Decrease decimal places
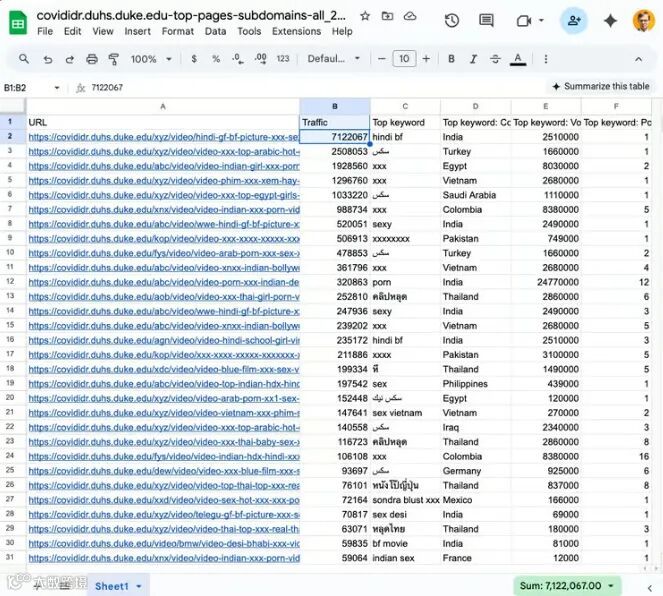Viewport: 663px width, 596px height. click(x=238, y=59)
